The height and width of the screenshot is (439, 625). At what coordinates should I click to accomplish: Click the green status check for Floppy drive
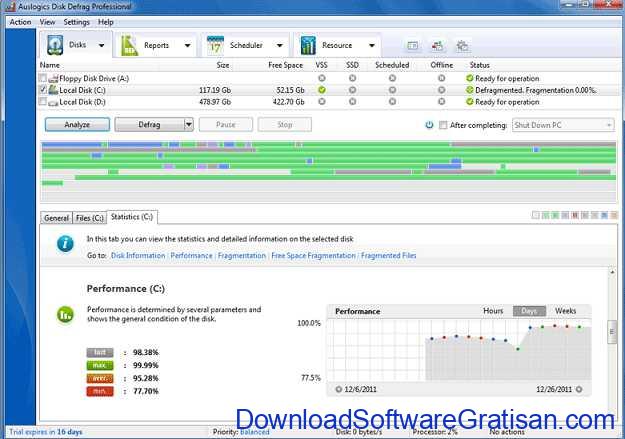tap(470, 78)
